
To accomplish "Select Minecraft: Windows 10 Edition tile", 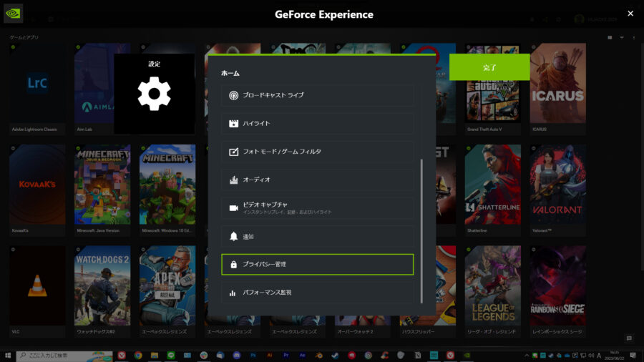I will click(x=167, y=190).
